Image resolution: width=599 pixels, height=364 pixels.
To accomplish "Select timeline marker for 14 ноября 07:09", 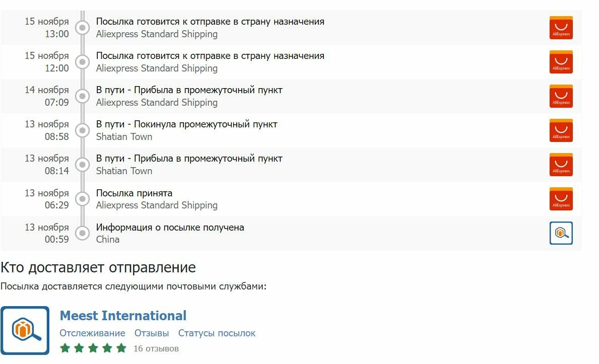I will pyautogui.click(x=82, y=96).
